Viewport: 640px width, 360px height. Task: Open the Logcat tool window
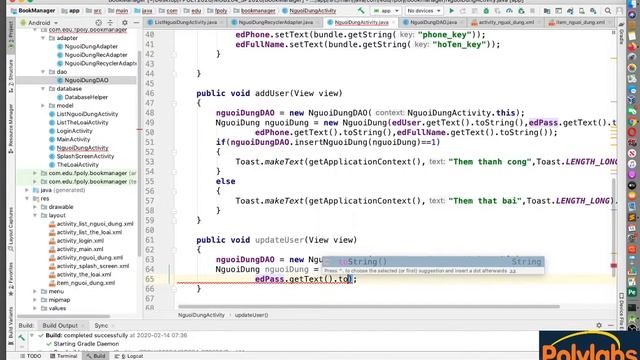[129, 356]
